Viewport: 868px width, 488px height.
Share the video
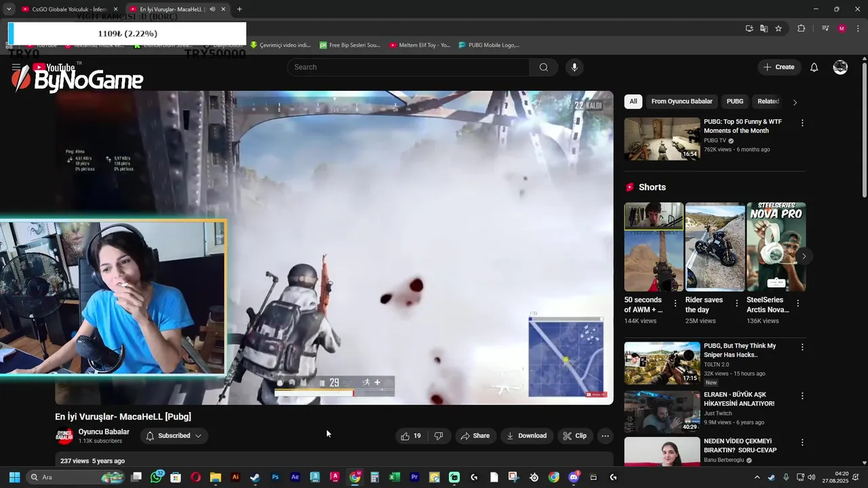point(475,436)
